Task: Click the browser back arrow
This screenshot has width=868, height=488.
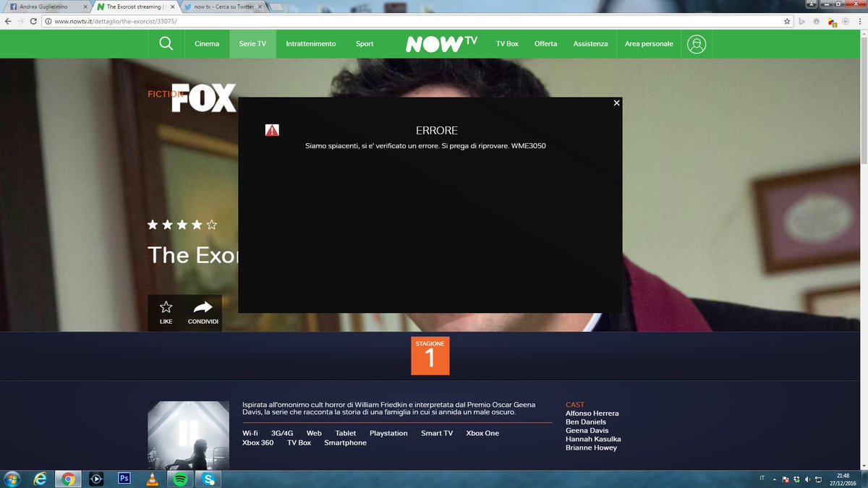Action: tap(7, 21)
